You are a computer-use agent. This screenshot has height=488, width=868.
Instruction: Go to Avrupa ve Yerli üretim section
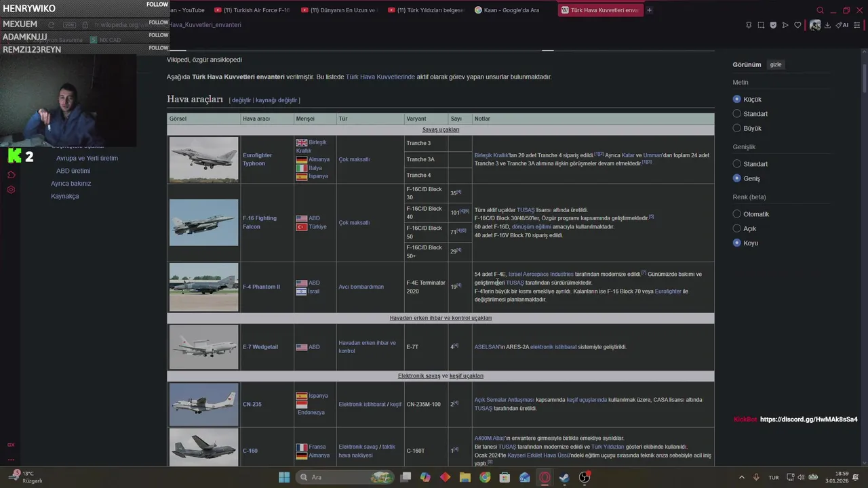point(87,159)
